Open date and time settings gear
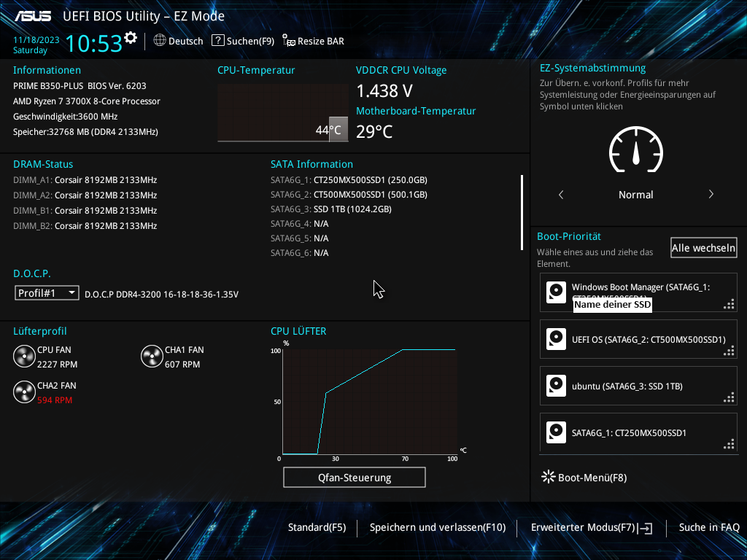This screenshot has height=560, width=747. coord(131,38)
